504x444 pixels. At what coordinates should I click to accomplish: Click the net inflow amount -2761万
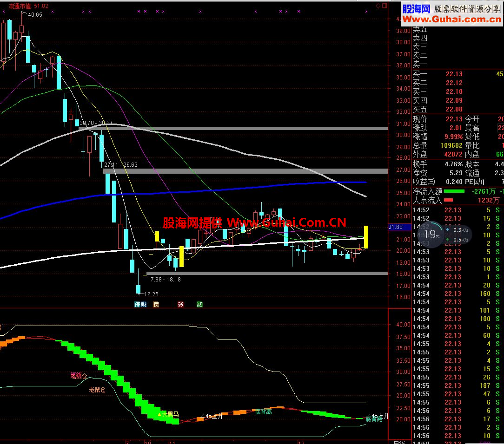(484, 192)
